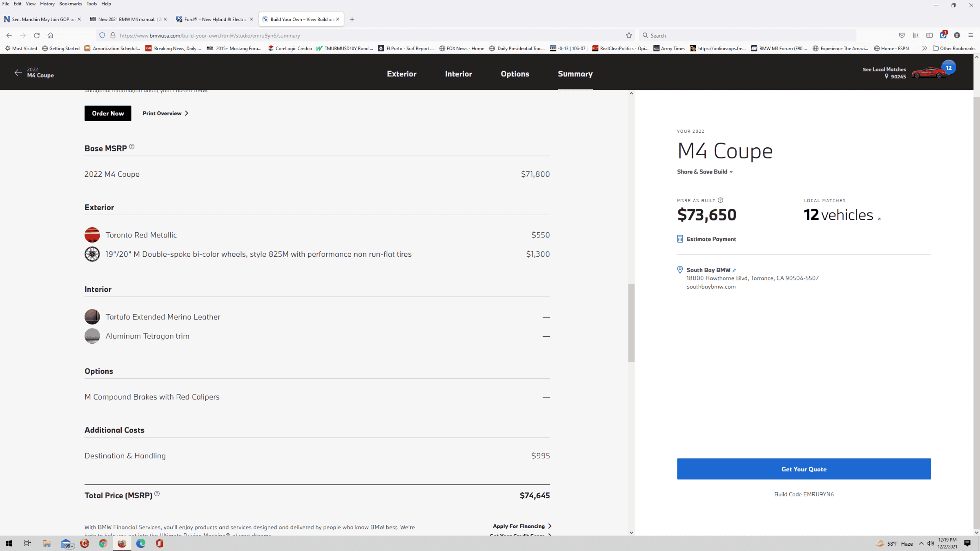This screenshot has width=980, height=551.
Task: Click the MSRP As Built help icon
Action: 720,200
